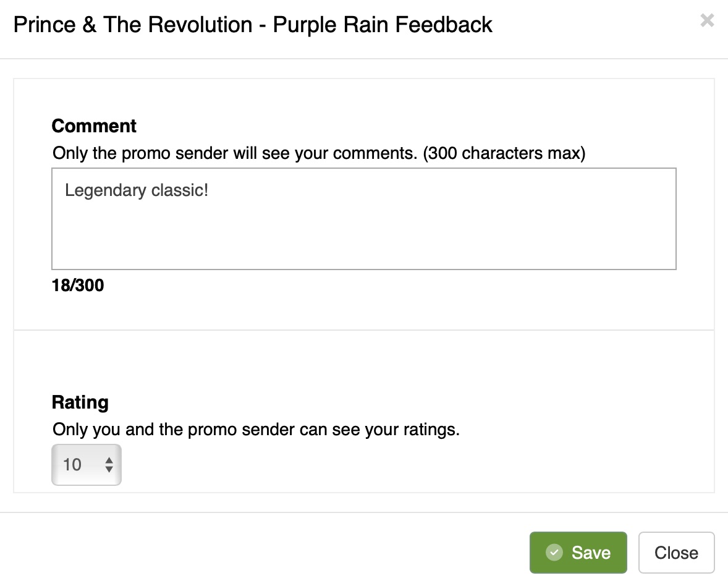
Task: Click the "(300 characters max)" hint
Action: pyautogui.click(x=504, y=153)
